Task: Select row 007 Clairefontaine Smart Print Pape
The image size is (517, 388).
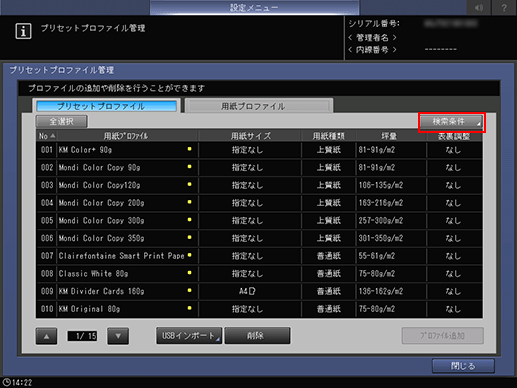Action: (x=259, y=256)
